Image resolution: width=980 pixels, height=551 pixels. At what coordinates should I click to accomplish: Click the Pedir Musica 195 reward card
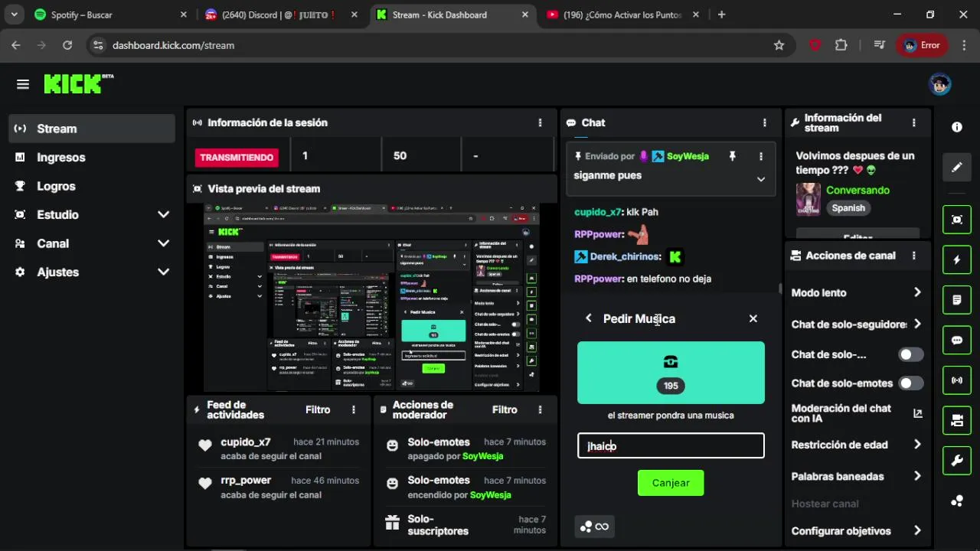(x=671, y=372)
